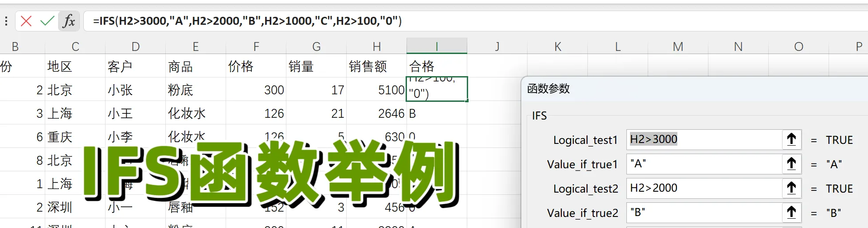The width and height of the screenshot is (868, 228).
Task: Click the 销量 header cell
Action: point(317,66)
